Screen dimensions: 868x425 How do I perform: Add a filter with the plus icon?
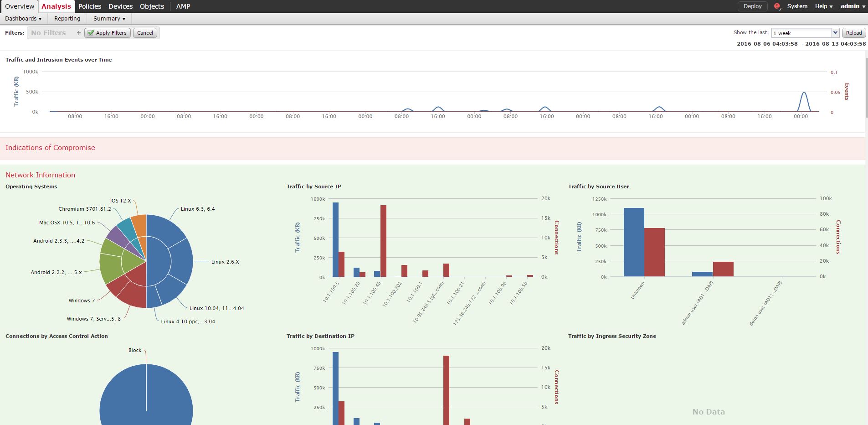[x=78, y=33]
